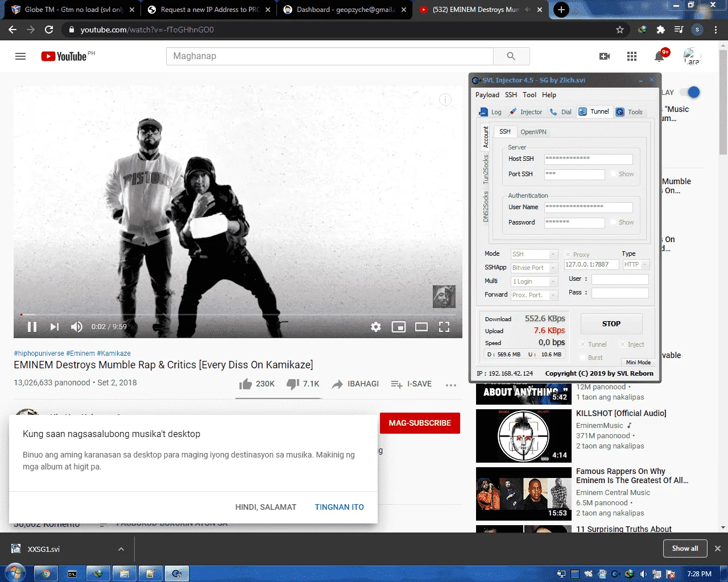Expand the SSHApp Bitvise Port dropdown
Image resolution: width=728 pixels, height=582 pixels.
(x=553, y=268)
